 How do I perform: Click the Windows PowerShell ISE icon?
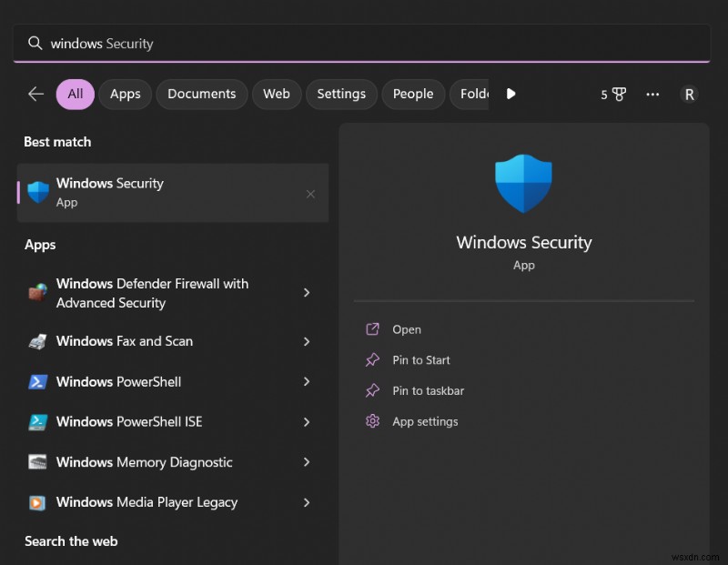point(37,422)
